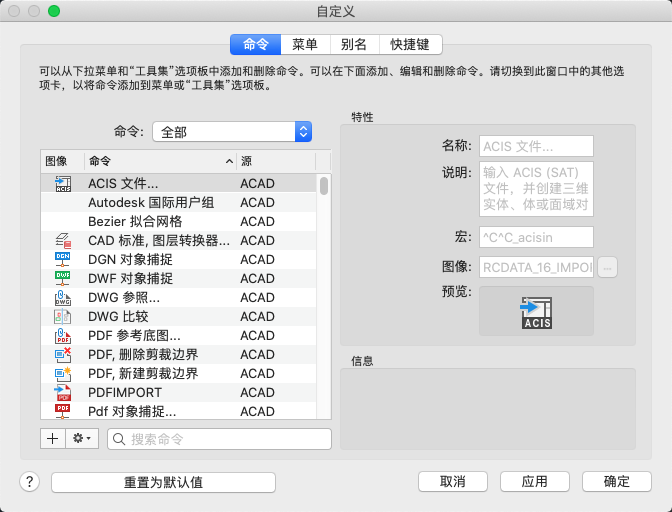Select row ACIS 文件...
Screen dimensions: 672x512
click(x=179, y=183)
